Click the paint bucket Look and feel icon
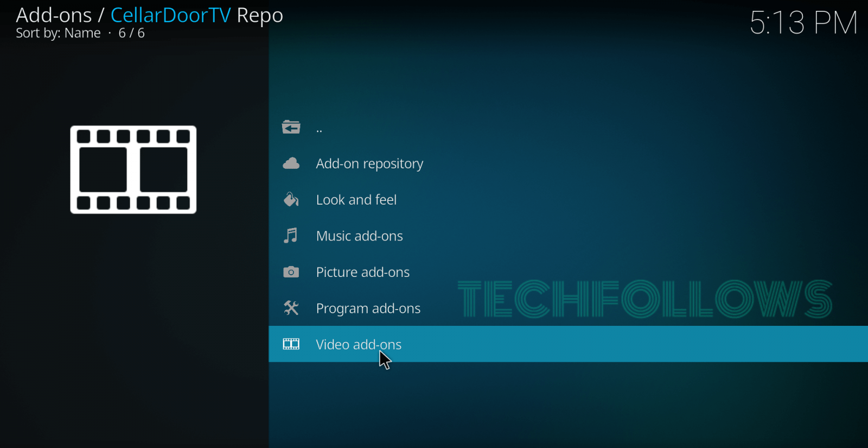The image size is (868, 448). pos(291,199)
